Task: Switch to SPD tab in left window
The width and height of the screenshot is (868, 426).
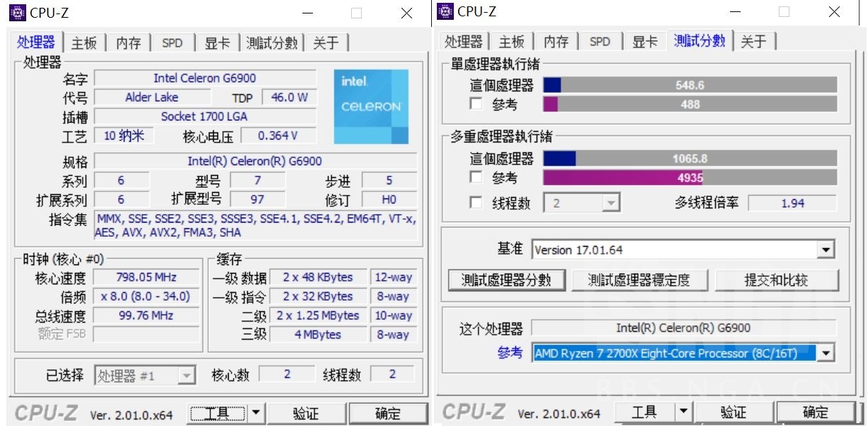Action: pyautogui.click(x=172, y=43)
